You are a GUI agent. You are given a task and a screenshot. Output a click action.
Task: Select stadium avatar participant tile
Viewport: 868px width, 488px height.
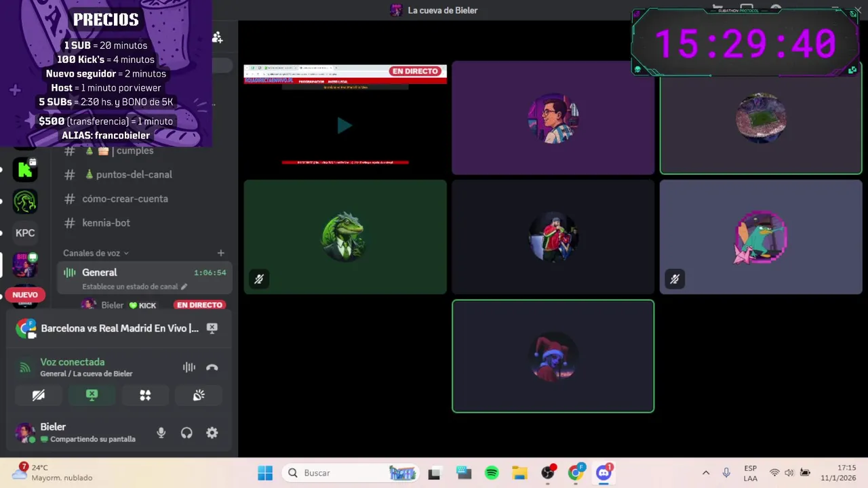761,118
